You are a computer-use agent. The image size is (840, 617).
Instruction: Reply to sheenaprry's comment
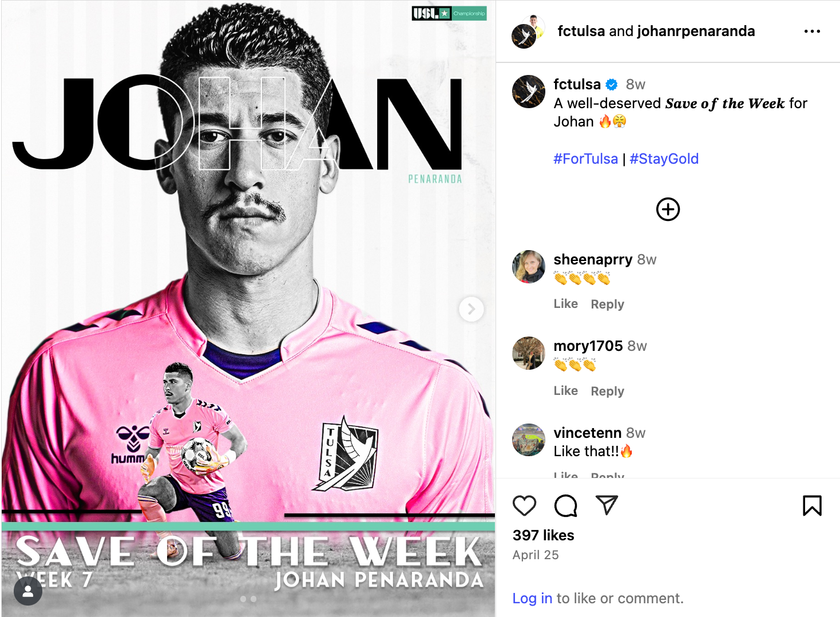pos(607,304)
